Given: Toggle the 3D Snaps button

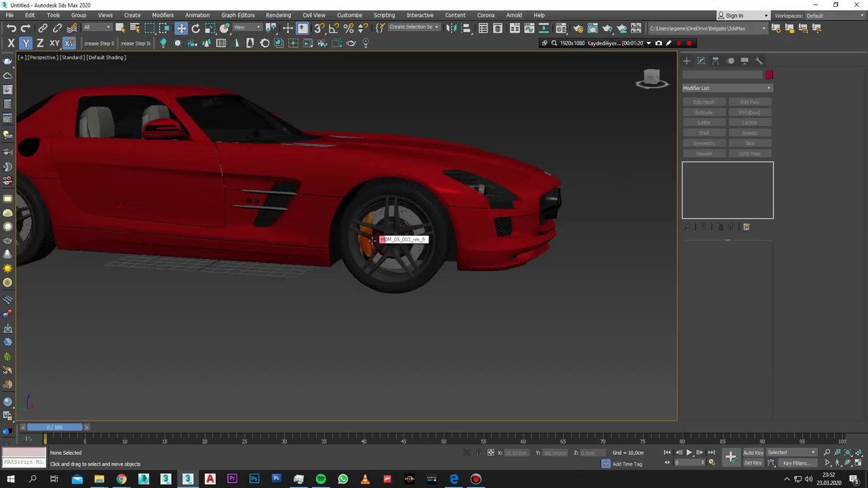Looking at the screenshot, I should point(319,28).
